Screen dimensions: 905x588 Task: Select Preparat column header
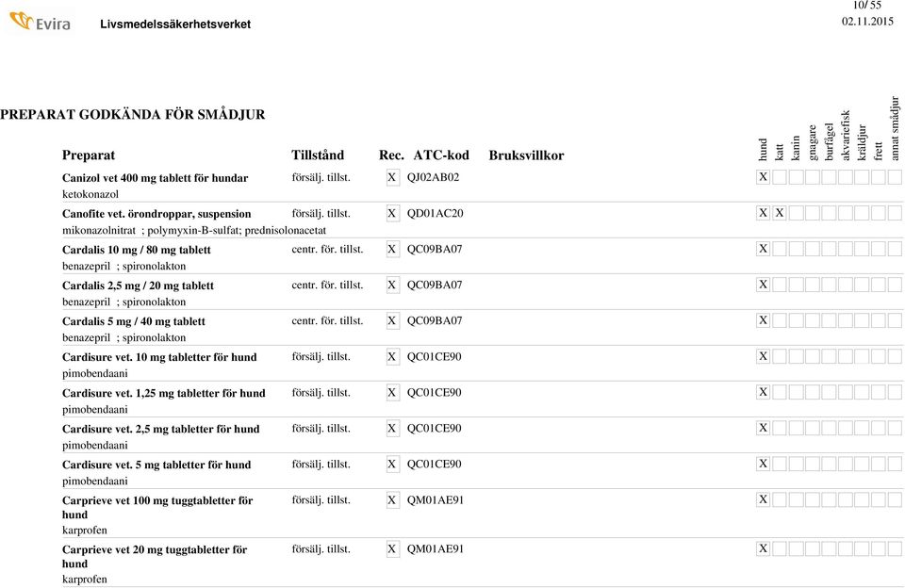(89, 155)
